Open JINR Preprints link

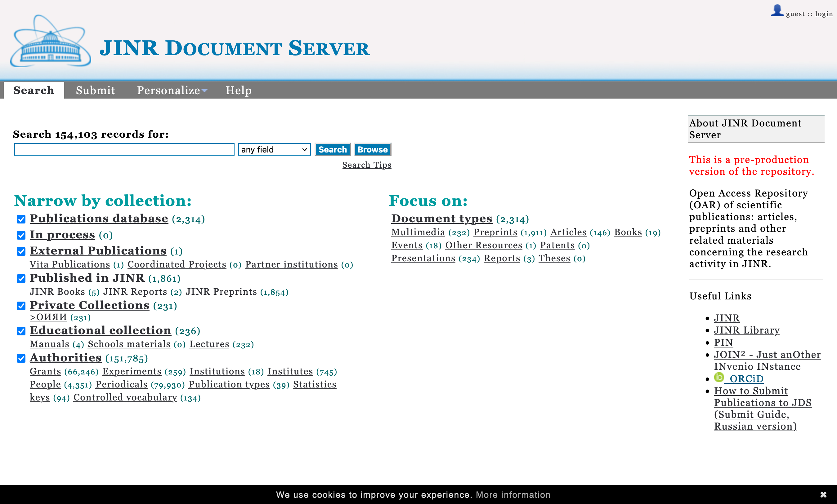(x=221, y=292)
